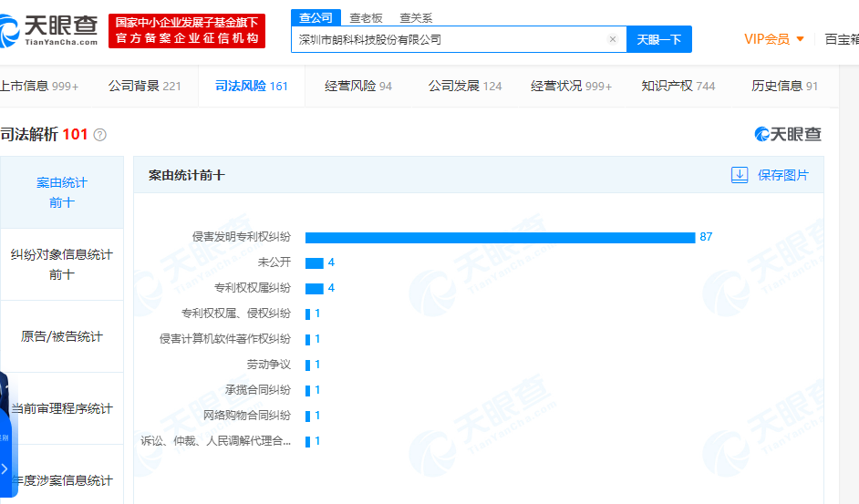Viewport: 859px width, 504px height.
Task: Click the TianYanCha logo at top left
Action: [x=48, y=31]
